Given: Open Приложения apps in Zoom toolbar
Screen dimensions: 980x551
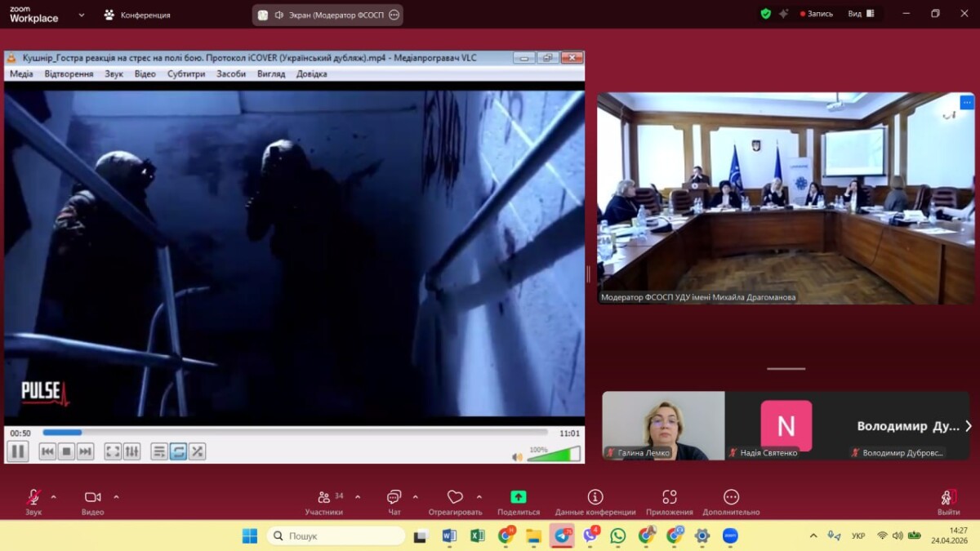Looking at the screenshot, I should point(669,501).
